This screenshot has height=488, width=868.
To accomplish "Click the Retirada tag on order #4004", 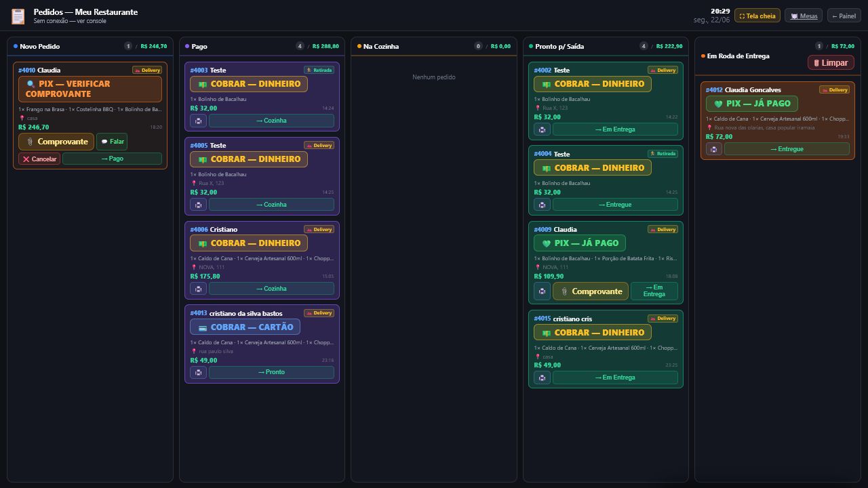I will 663,154.
